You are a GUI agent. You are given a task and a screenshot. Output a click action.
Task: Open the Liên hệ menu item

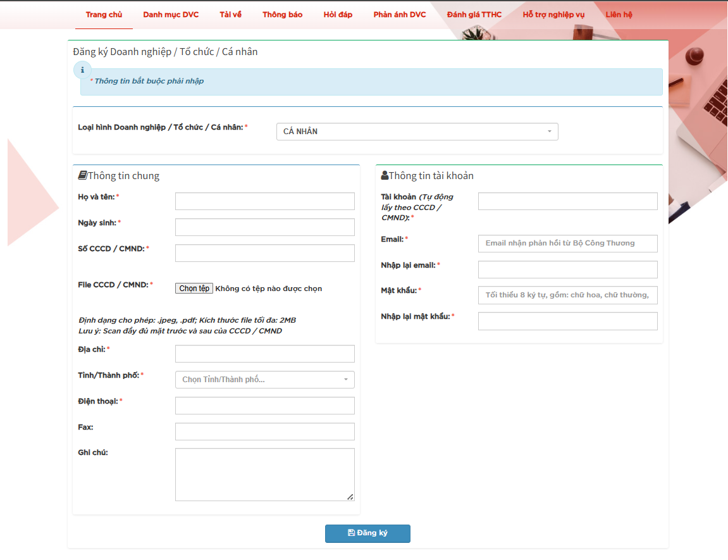click(618, 15)
